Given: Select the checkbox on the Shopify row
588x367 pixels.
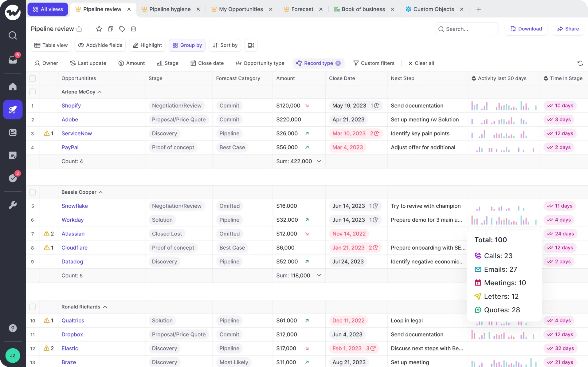Looking at the screenshot, I should pos(33,105).
